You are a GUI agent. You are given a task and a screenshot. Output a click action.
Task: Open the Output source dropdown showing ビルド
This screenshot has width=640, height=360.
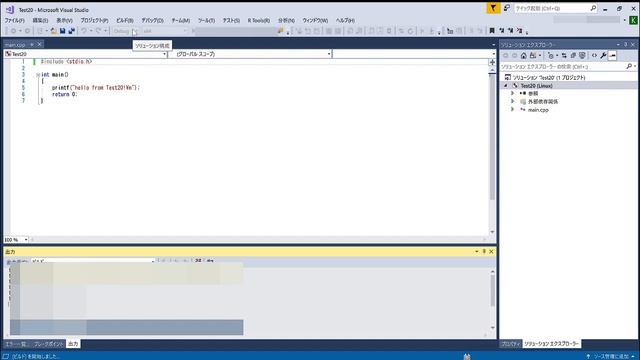click(93, 260)
